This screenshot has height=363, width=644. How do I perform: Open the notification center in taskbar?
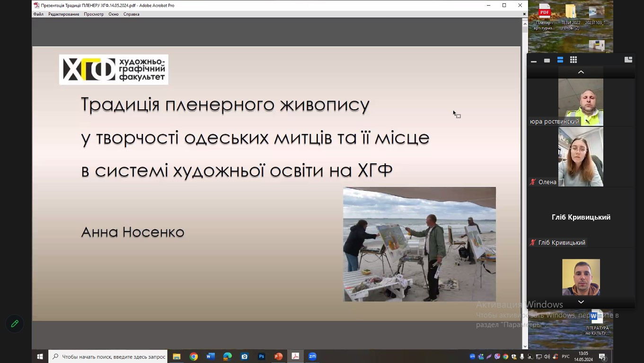[x=603, y=356]
